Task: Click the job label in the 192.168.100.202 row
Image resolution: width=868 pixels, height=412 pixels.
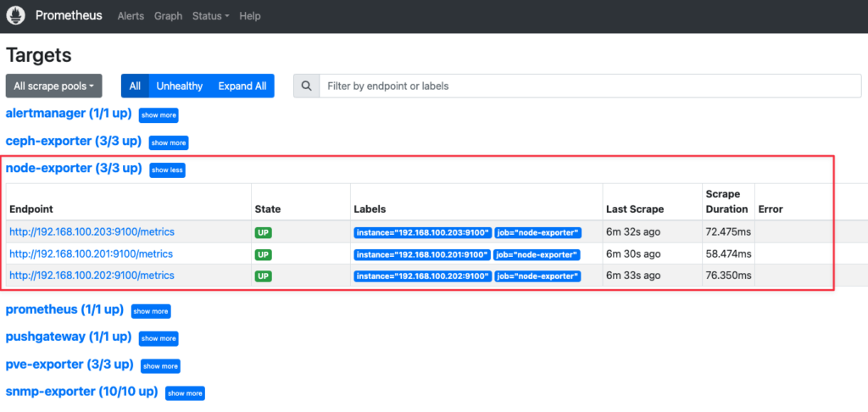Action: (538, 276)
